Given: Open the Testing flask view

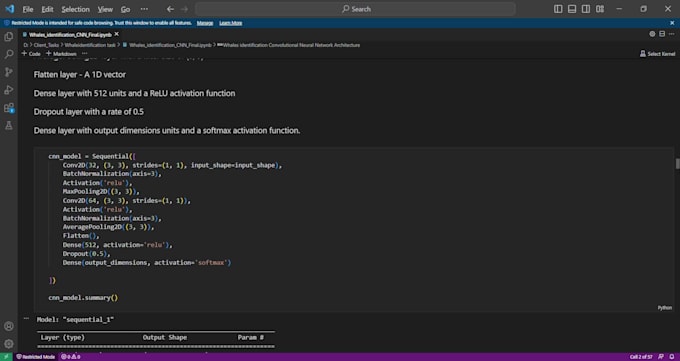Looking at the screenshot, I should pyautogui.click(x=9, y=125).
